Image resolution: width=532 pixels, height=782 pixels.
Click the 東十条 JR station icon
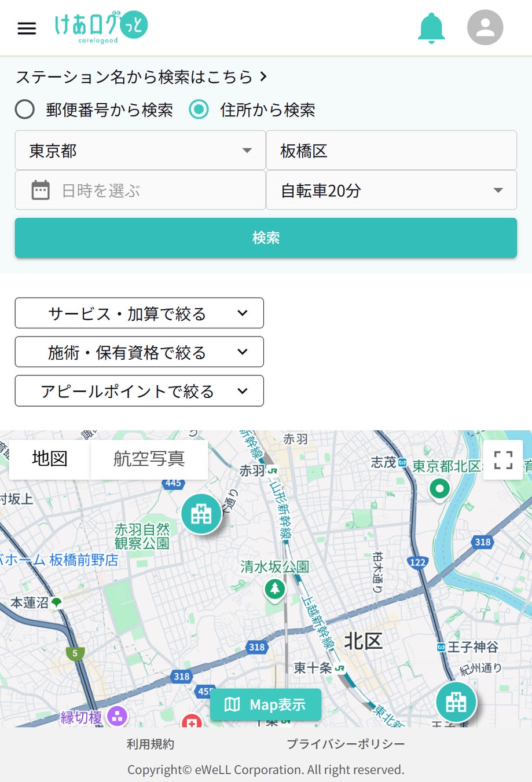[x=340, y=668]
